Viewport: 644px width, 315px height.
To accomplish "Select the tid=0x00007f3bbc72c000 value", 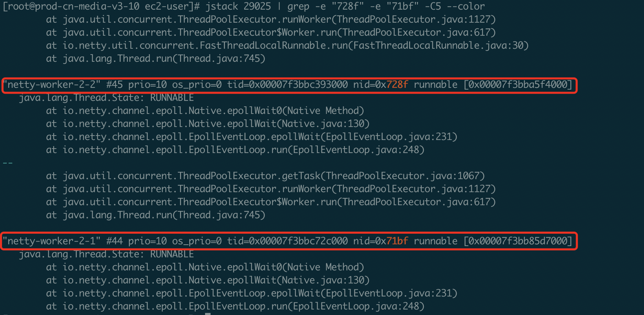I will (287, 241).
